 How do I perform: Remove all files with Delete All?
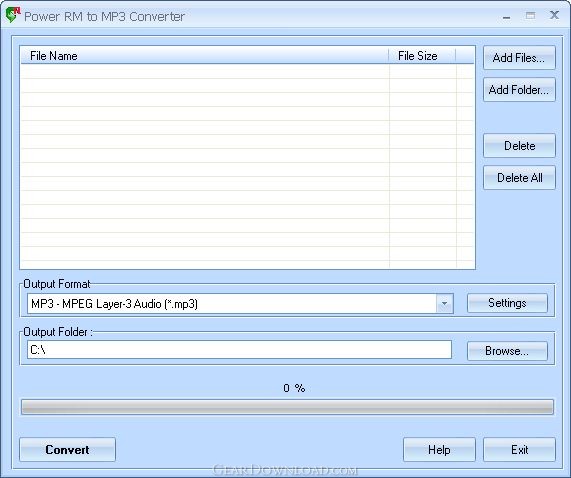coord(519,178)
